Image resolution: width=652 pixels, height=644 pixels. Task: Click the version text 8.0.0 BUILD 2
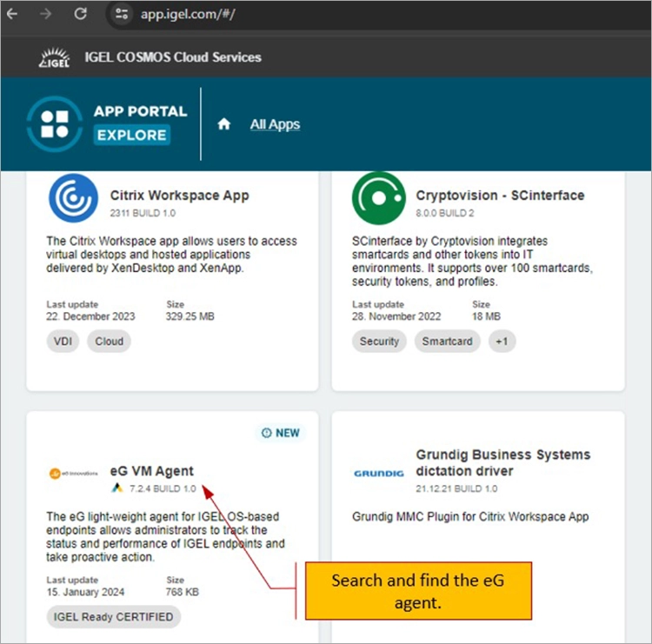(x=445, y=213)
